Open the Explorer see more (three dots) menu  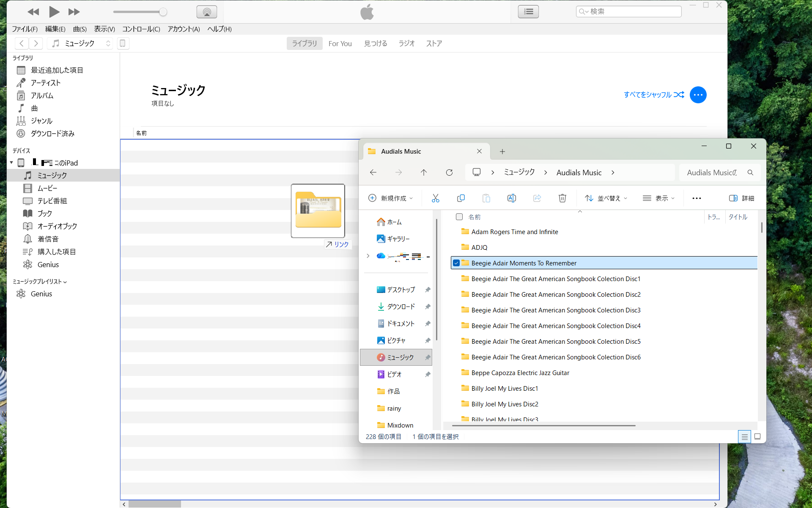(697, 198)
